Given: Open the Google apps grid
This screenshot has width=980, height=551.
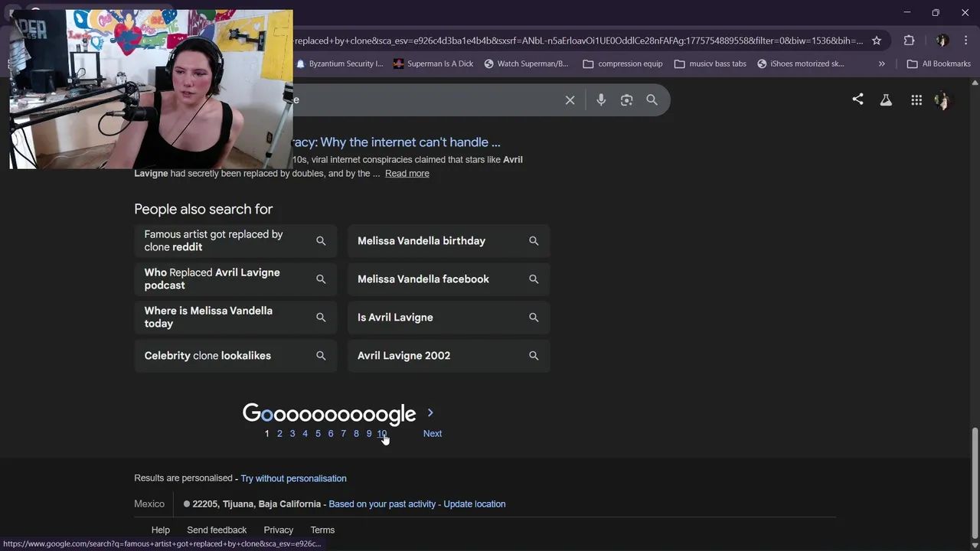Looking at the screenshot, I should coord(916,100).
